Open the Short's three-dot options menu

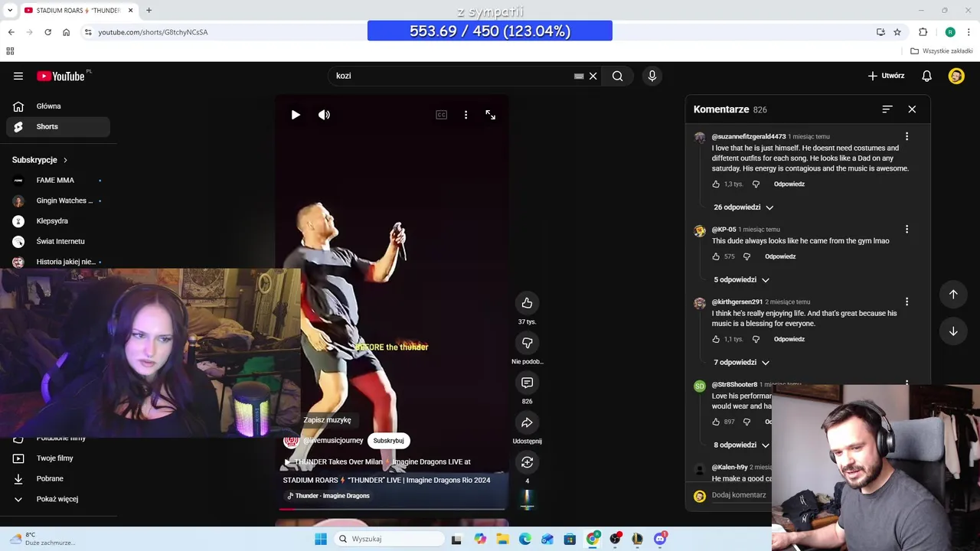point(465,115)
